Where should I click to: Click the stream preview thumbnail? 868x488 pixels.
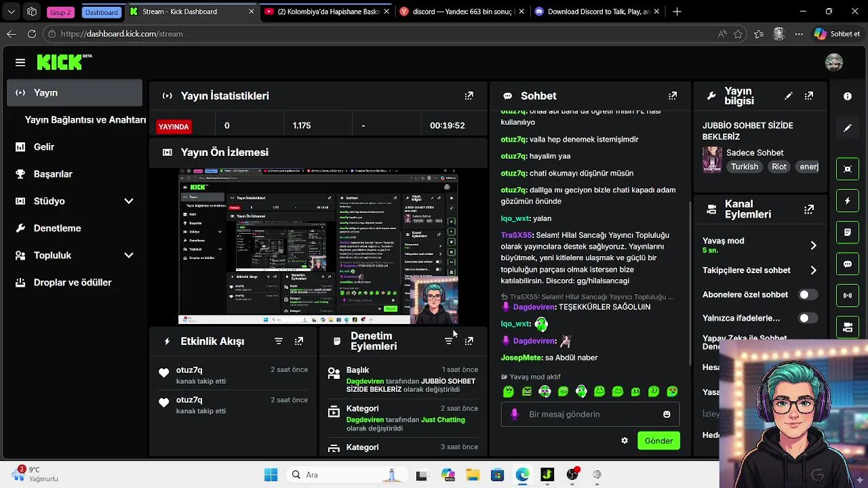click(x=318, y=246)
